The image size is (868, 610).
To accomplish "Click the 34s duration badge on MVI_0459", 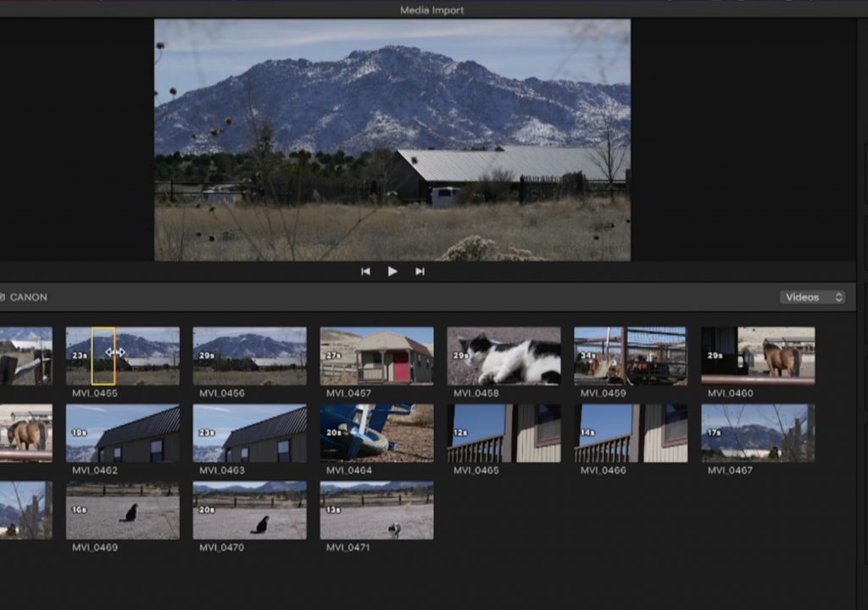I will [588, 355].
